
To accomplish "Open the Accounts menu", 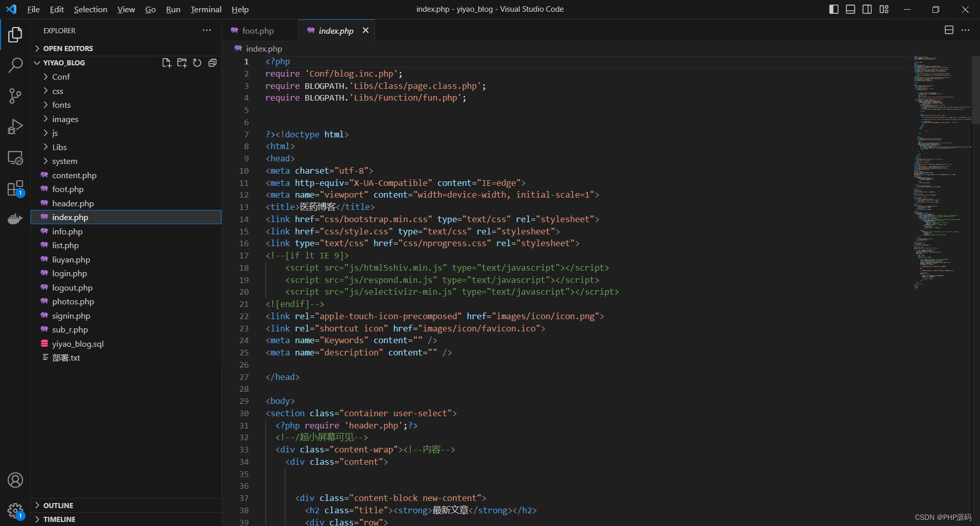I will (15, 480).
